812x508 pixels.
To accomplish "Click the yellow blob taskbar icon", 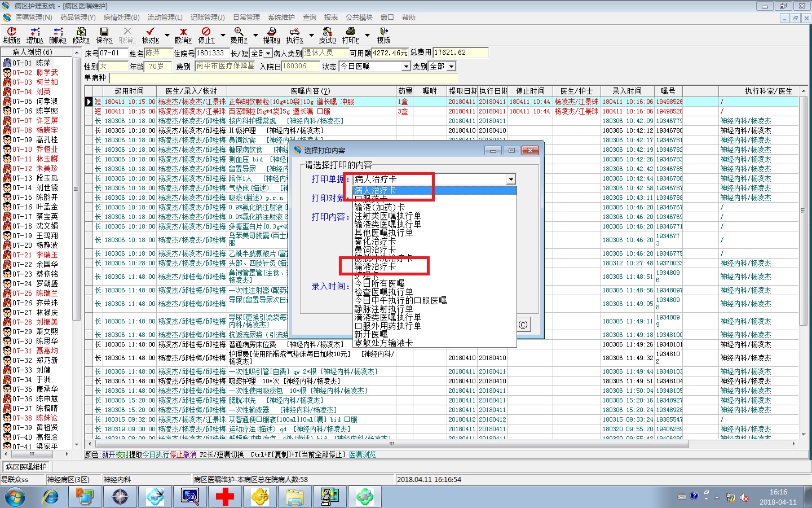I will pos(259,497).
